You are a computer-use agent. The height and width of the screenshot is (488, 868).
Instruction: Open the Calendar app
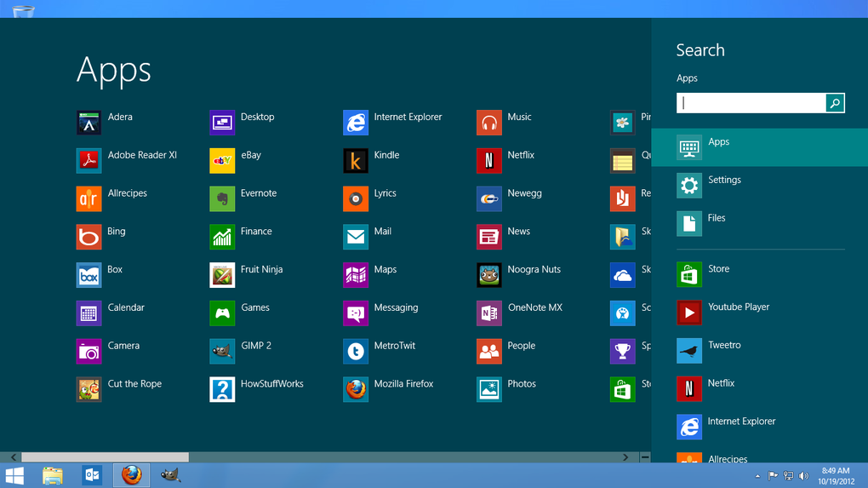[x=89, y=313]
